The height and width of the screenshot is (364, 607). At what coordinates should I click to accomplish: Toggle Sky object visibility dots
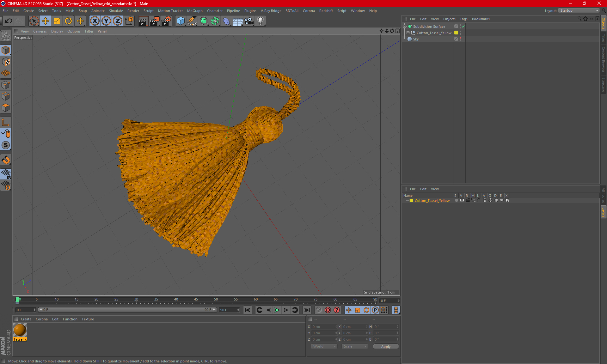[x=460, y=39]
